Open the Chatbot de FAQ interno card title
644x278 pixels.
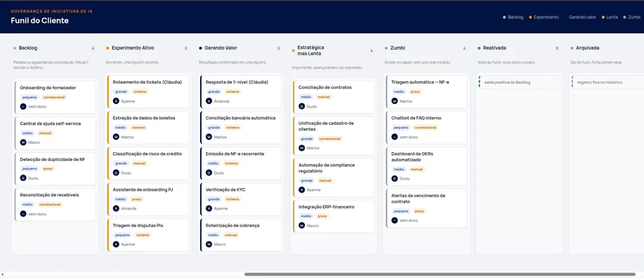click(416, 118)
